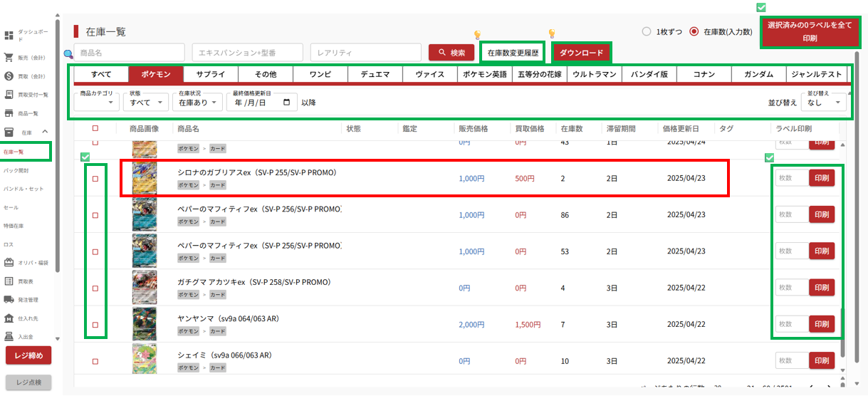This screenshot has height=396, width=868.
Task: Switch to the ワンピ genre tab
Action: (320, 74)
